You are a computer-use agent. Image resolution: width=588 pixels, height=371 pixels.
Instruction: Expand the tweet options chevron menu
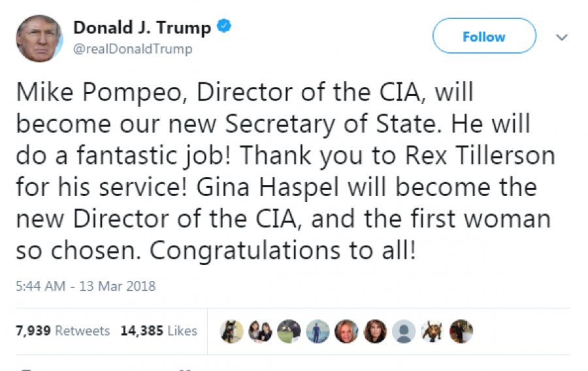coord(561,38)
